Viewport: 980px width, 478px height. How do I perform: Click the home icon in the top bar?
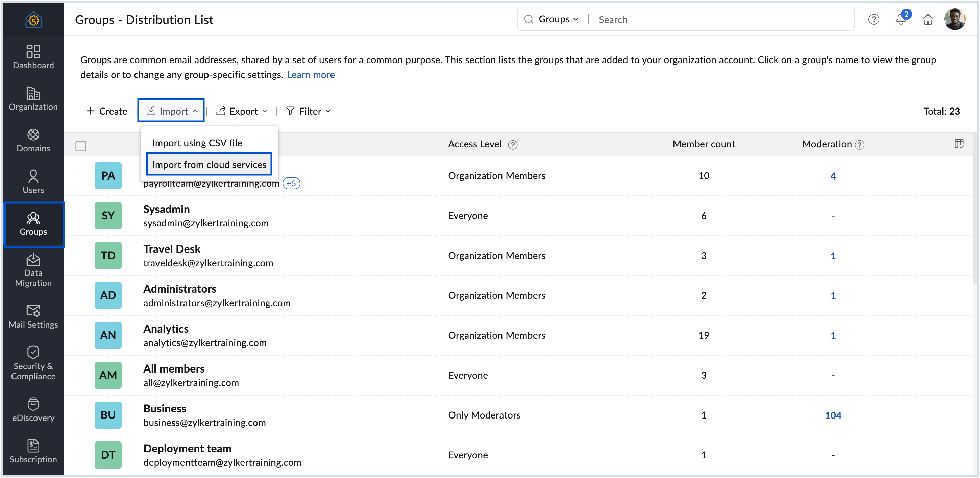pyautogui.click(x=928, y=19)
